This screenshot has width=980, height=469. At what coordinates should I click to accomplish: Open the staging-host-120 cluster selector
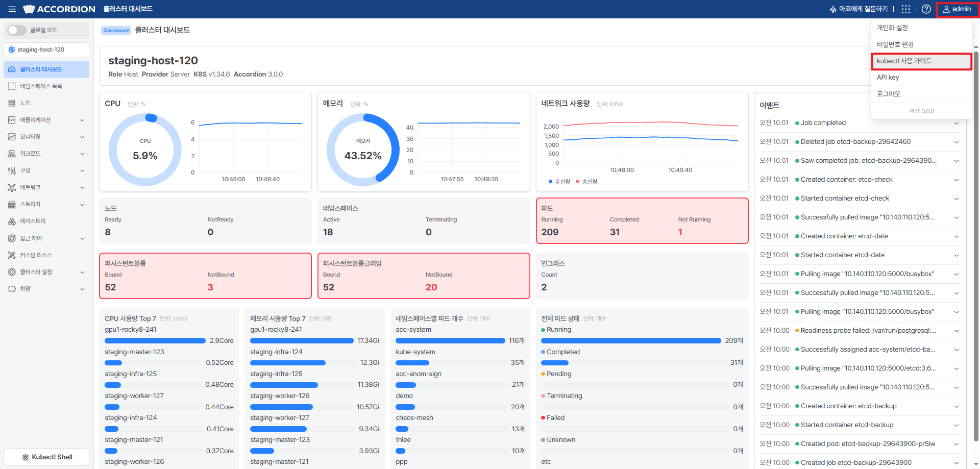(46, 50)
